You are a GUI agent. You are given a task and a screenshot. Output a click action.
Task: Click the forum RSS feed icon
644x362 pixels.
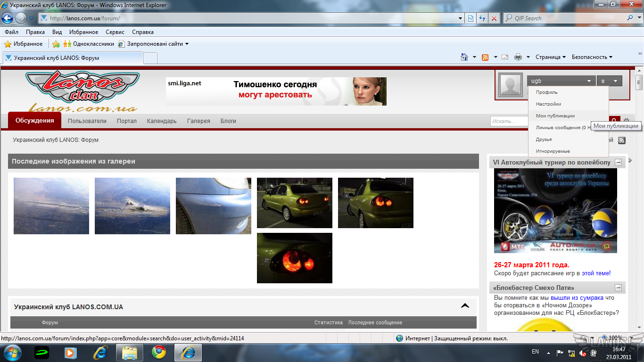[x=621, y=140]
